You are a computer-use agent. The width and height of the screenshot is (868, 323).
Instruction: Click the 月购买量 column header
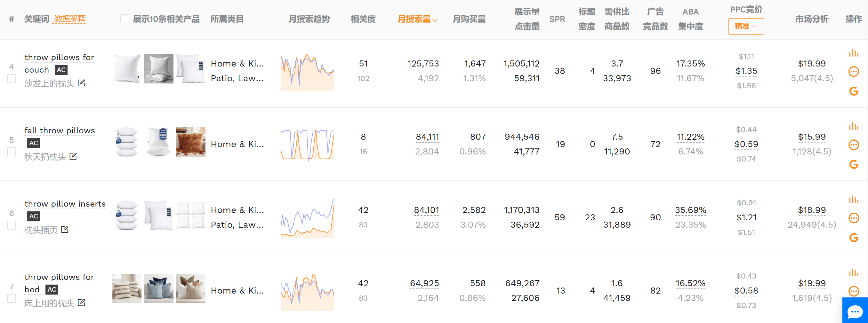(x=469, y=19)
